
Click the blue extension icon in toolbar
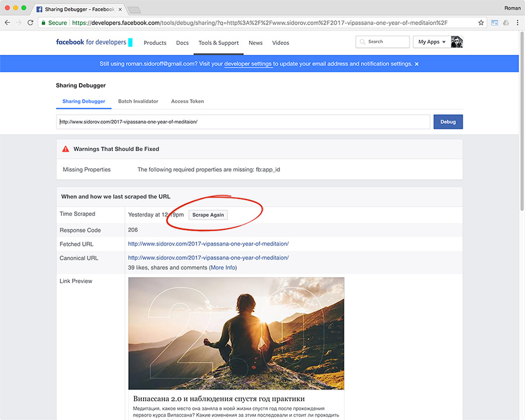(x=495, y=23)
